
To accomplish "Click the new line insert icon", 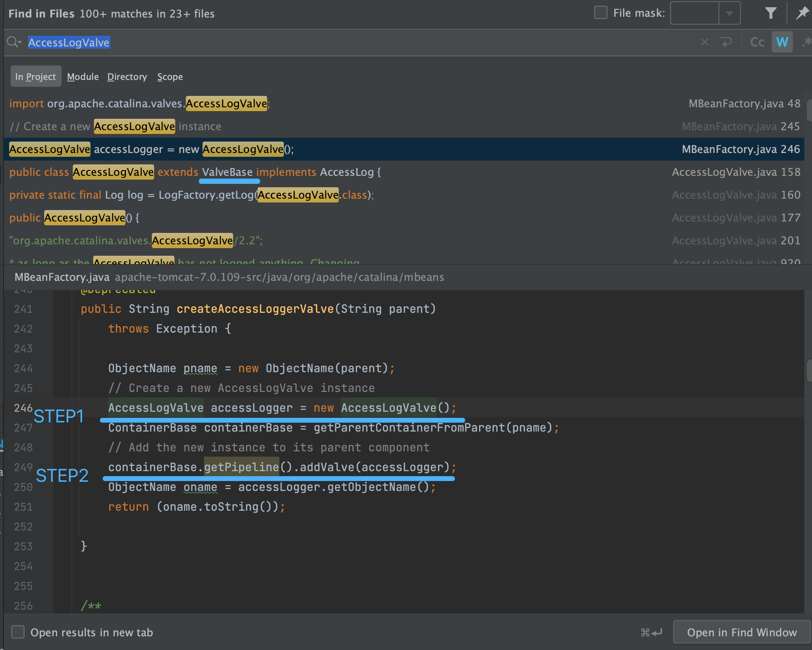I will [x=726, y=42].
